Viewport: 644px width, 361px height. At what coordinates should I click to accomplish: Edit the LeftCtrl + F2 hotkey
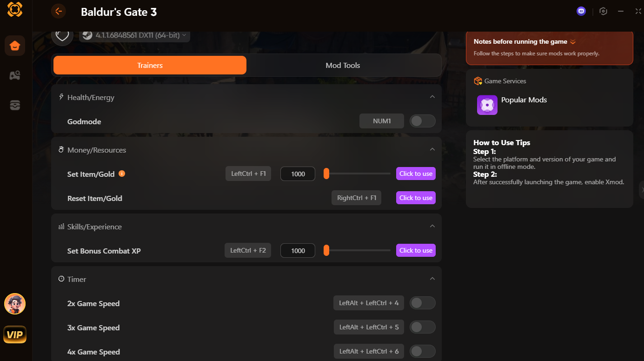tap(248, 250)
